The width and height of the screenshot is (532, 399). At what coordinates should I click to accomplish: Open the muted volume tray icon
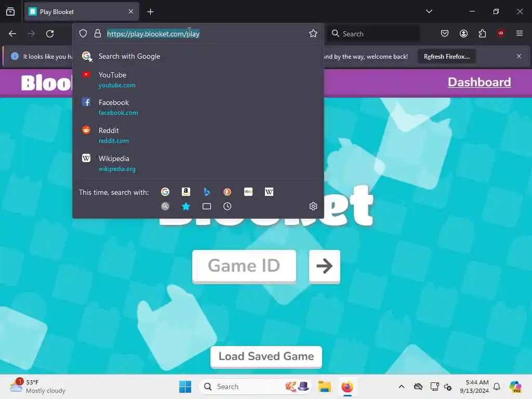point(448,387)
